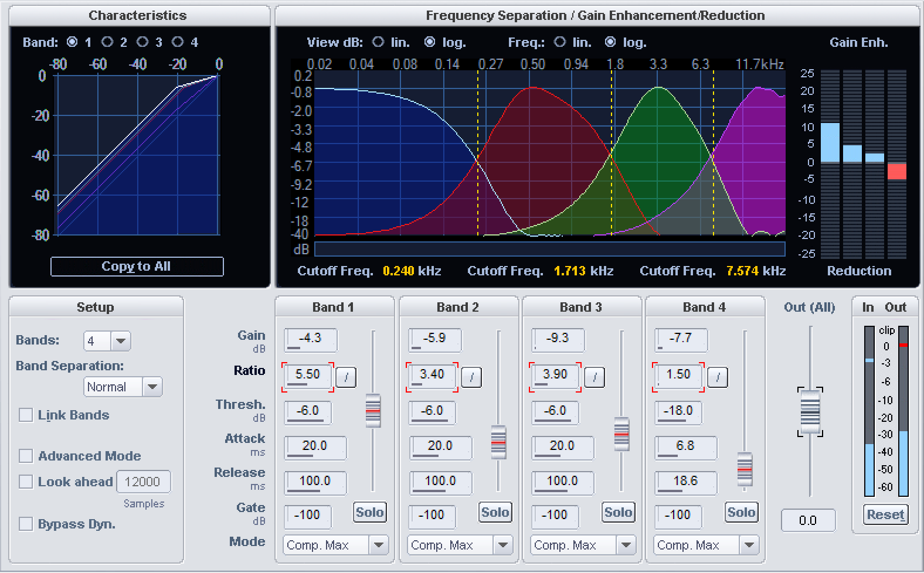Click Band 2 Release field 100.0

440,483
